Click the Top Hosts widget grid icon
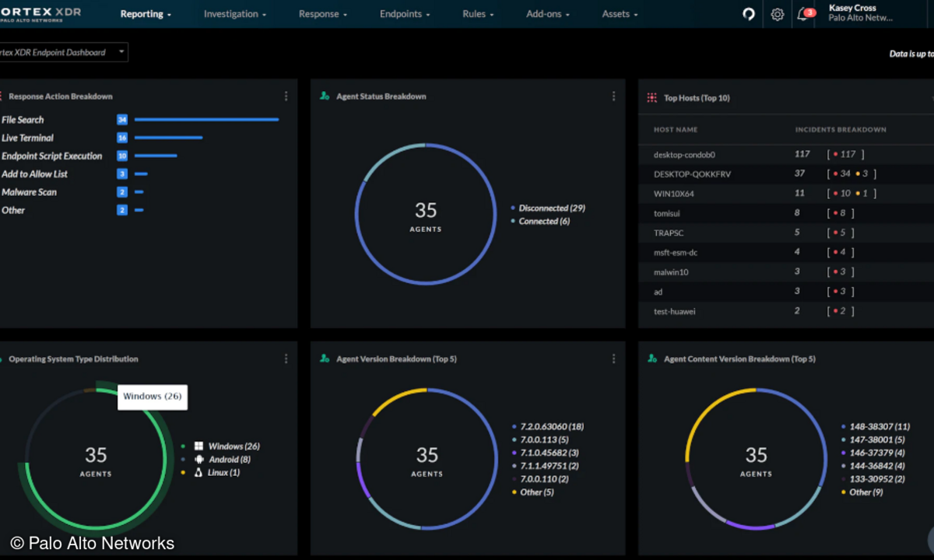 [x=652, y=98]
